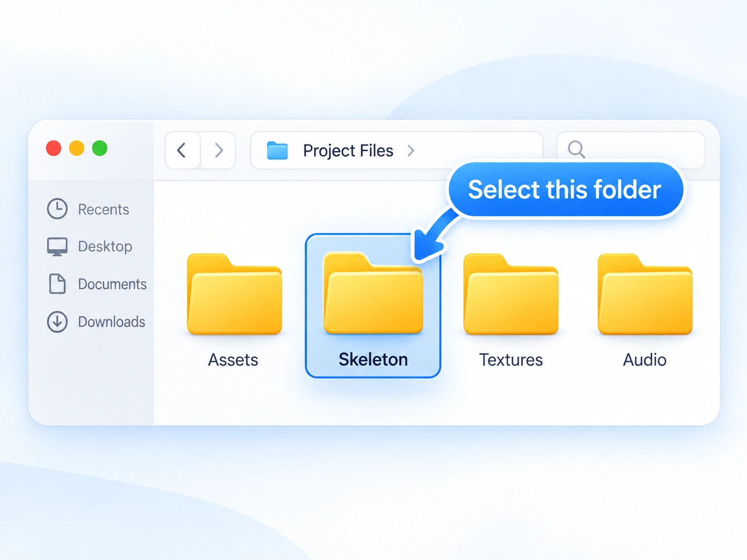Close the window with the red button
This screenshot has width=747, height=560.
tap(54, 149)
